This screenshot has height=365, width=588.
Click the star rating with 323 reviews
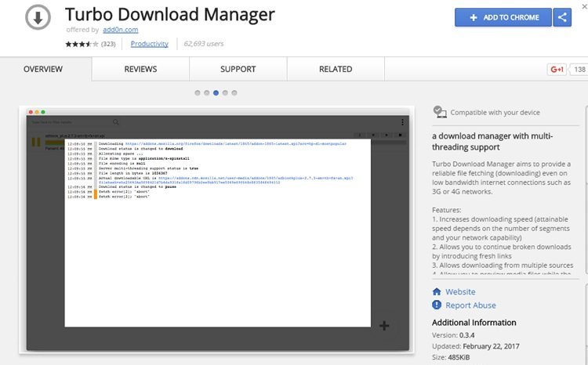[90, 44]
